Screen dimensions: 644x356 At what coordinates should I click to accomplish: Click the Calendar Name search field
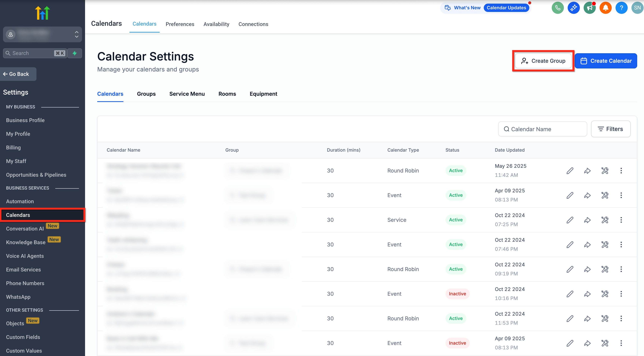point(542,129)
